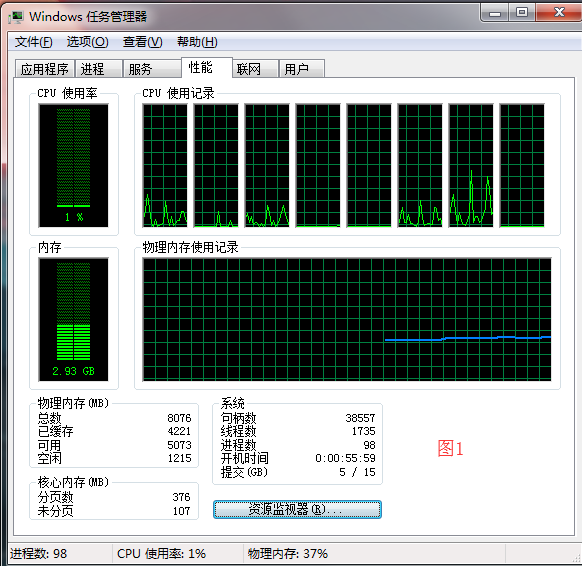Click the CPU 使用率 1% gauge
This screenshot has width=582, height=566.
pyautogui.click(x=73, y=166)
